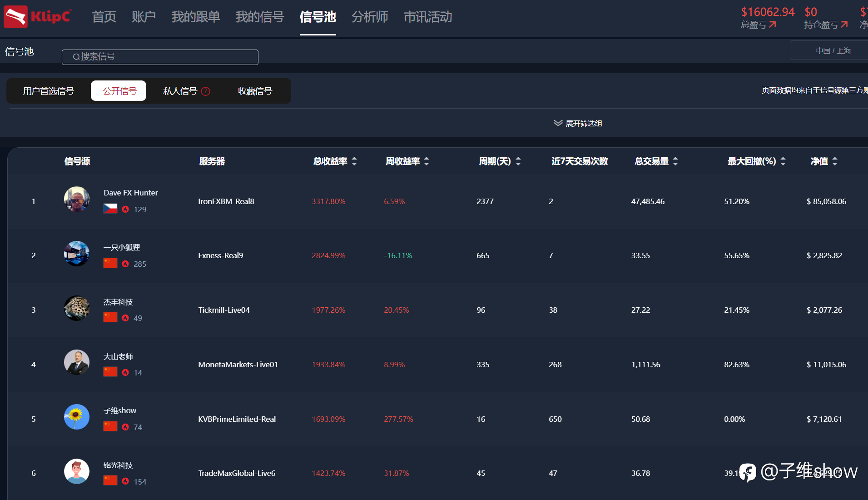Open 一只小狐狸 signal profile

point(122,247)
